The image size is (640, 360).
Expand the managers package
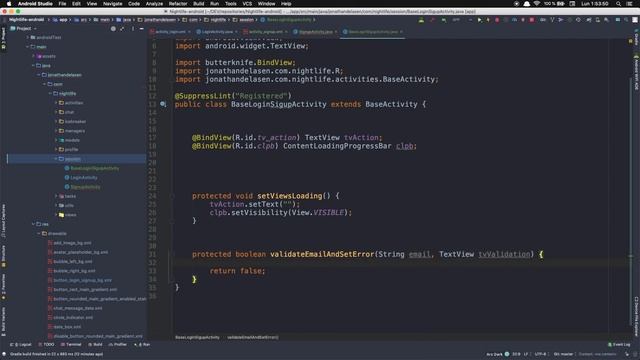pyautogui.click(x=56, y=131)
